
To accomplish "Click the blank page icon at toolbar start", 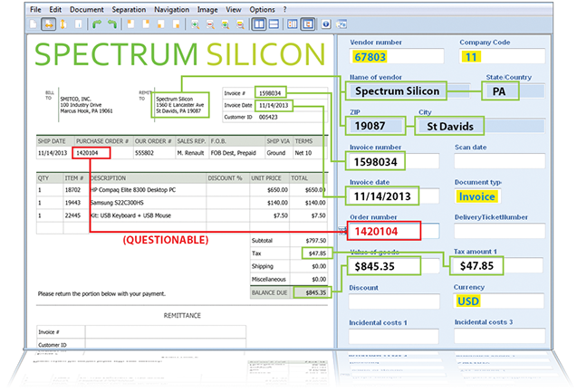I will point(34,24).
